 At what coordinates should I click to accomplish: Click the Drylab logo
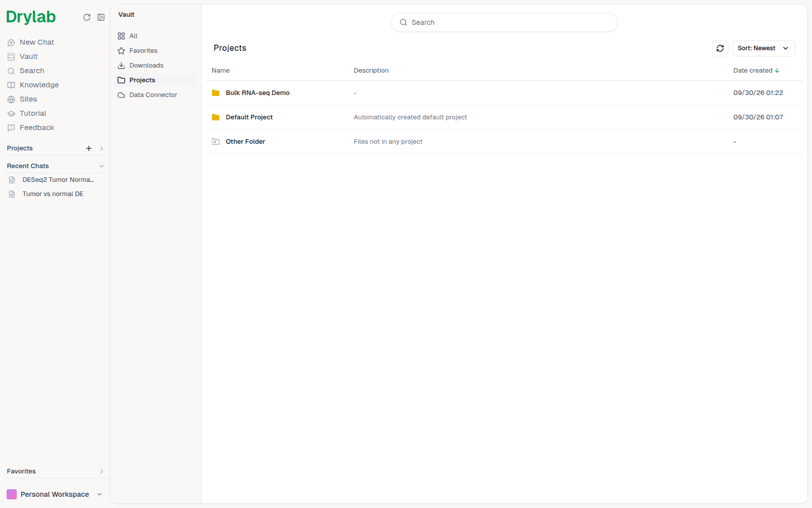click(x=31, y=17)
